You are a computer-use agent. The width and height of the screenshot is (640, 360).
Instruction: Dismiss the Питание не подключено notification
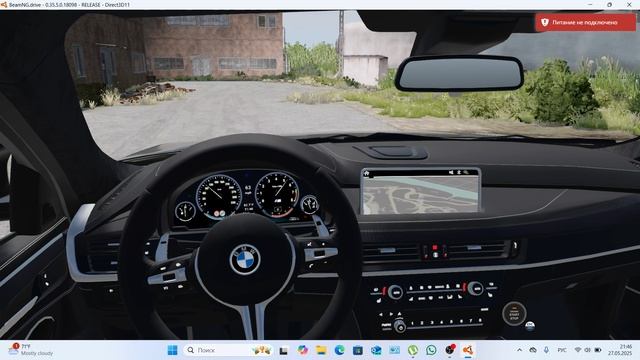click(x=585, y=22)
